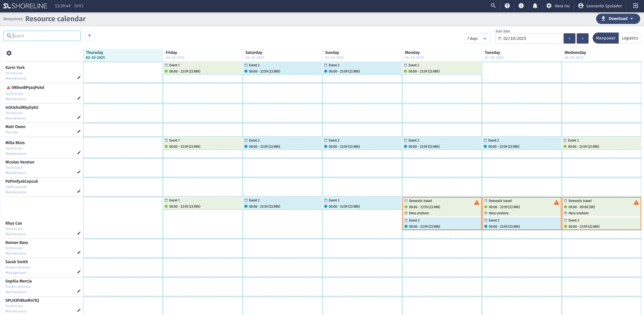The image size is (644, 315).
Task: Click the info icon in header
Action: point(521,6)
